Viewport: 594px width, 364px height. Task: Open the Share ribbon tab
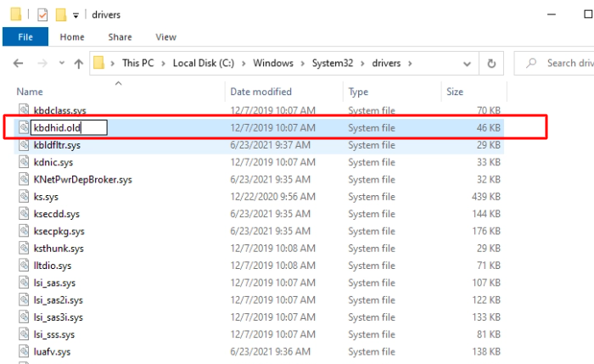click(x=120, y=37)
